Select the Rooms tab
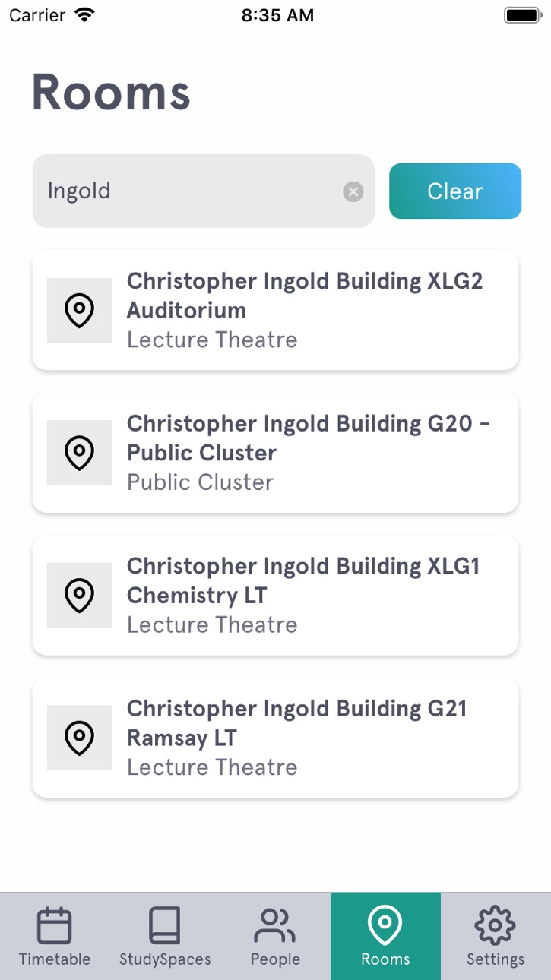Screen dimensions: 551x980 [385, 936]
